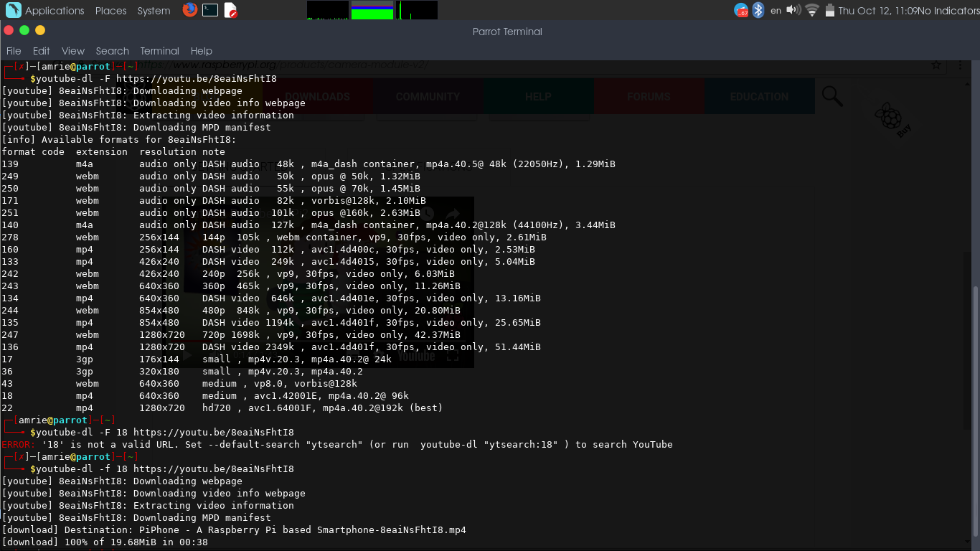Click the red close window button
This screenshot has height=551, width=980.
(9, 30)
